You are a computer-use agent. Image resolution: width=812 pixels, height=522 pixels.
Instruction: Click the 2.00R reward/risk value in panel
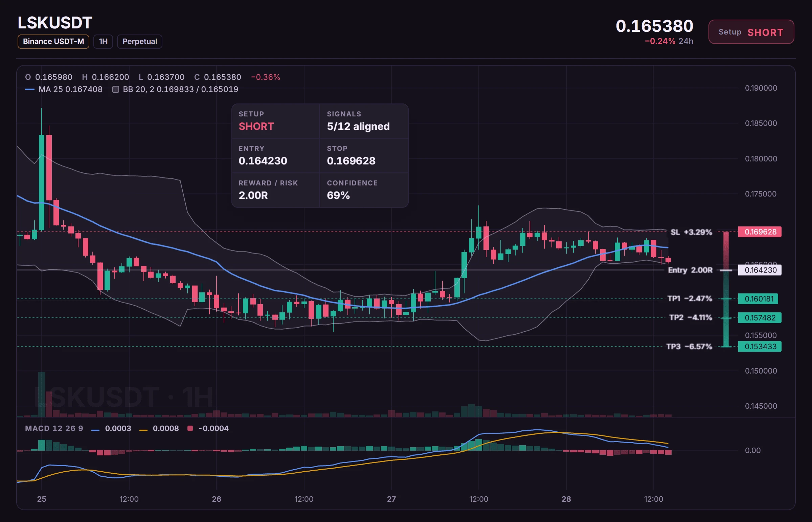tap(253, 195)
